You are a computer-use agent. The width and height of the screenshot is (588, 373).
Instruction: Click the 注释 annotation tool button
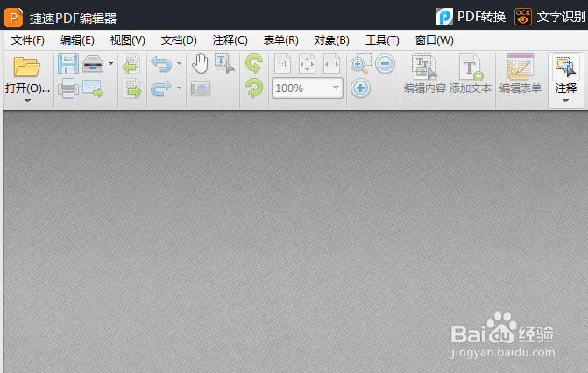point(565,74)
